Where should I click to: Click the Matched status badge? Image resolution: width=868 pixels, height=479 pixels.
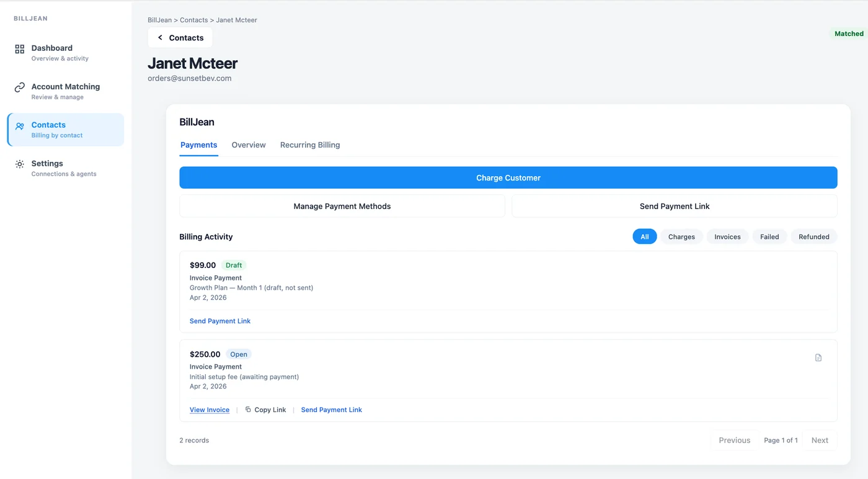[x=849, y=34]
